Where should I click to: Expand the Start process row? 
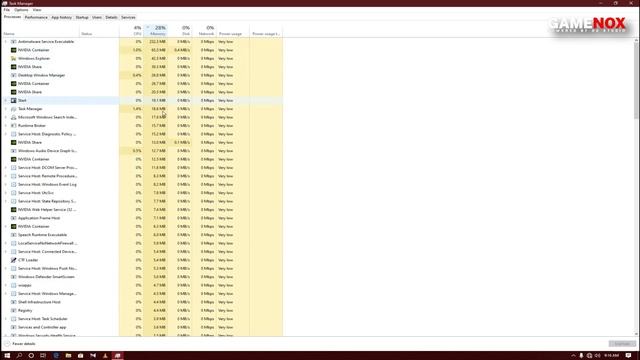click(5, 100)
